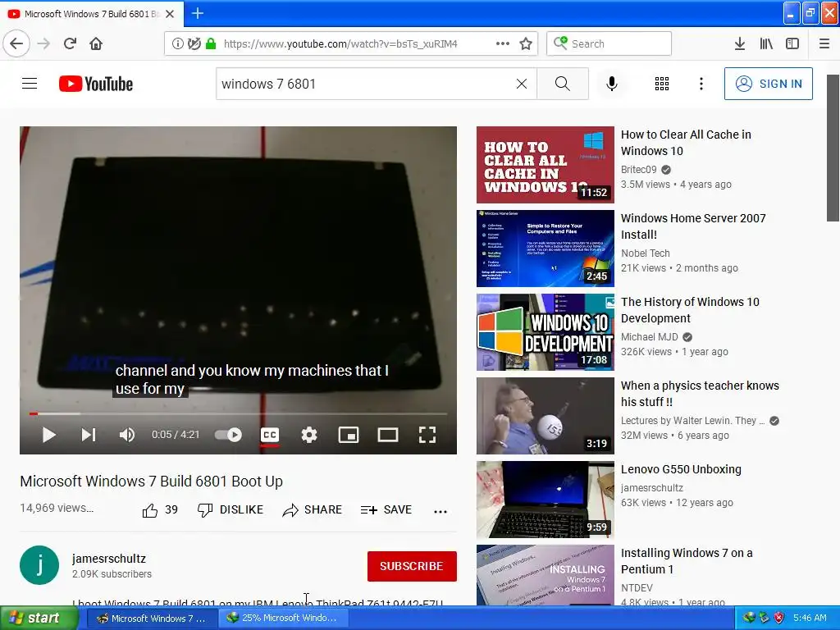Reload the page with the refresh icon

click(71, 43)
